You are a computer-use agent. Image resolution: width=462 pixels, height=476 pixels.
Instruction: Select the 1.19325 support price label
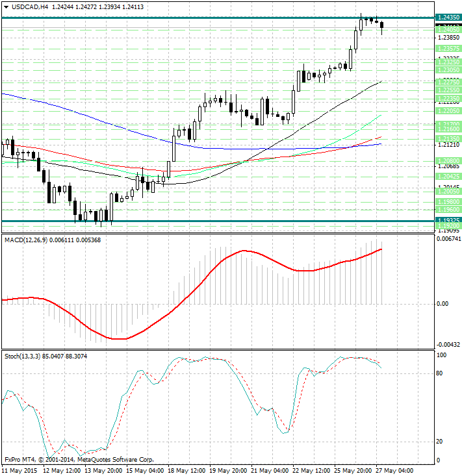point(449,220)
